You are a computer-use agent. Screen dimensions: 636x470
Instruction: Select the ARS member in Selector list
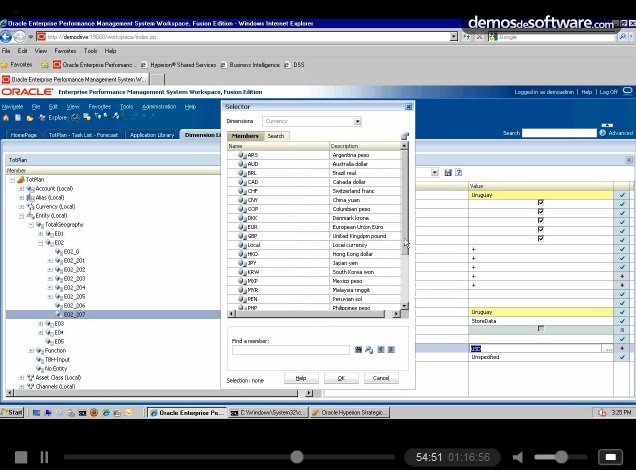pos(252,155)
